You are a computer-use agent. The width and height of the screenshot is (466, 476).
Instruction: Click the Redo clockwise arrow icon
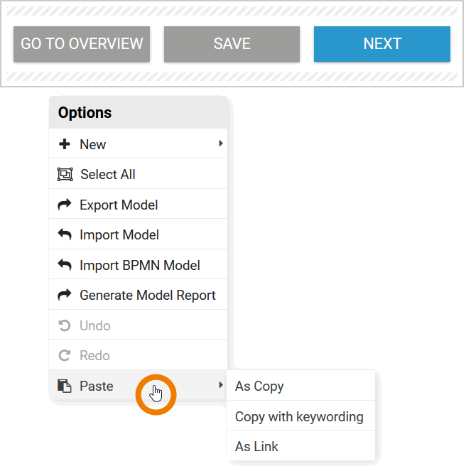point(65,355)
